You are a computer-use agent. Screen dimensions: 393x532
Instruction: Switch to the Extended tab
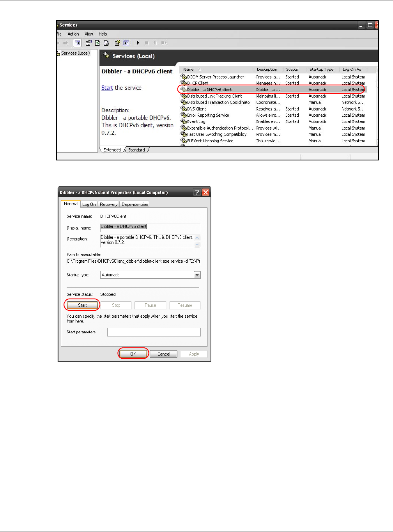click(112, 150)
